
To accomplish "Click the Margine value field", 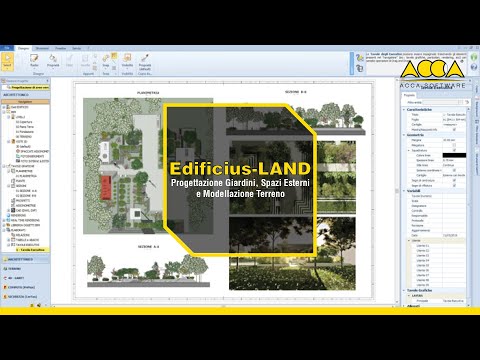I will (x=454, y=140).
